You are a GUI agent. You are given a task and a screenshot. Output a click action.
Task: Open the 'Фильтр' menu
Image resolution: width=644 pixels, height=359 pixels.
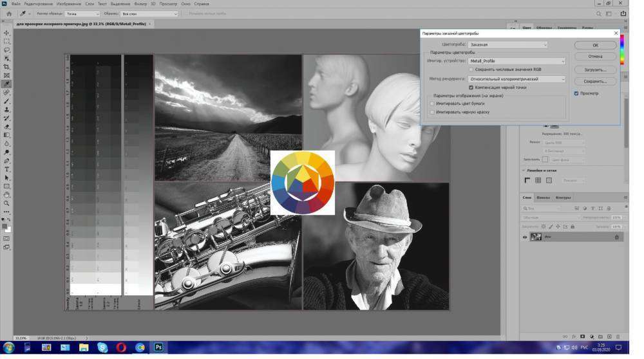[x=140, y=4]
